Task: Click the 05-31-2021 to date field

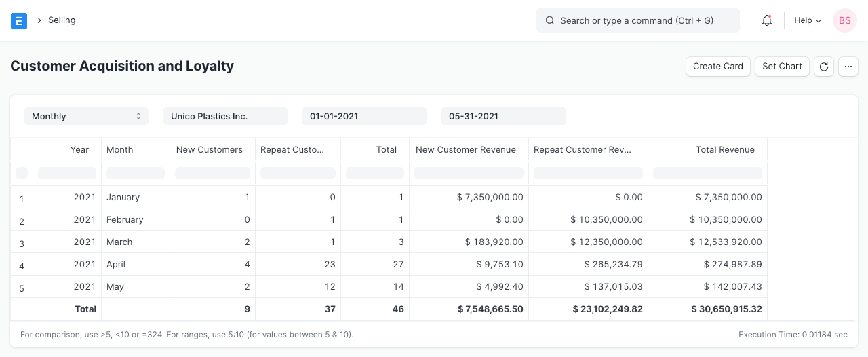Action: point(503,116)
